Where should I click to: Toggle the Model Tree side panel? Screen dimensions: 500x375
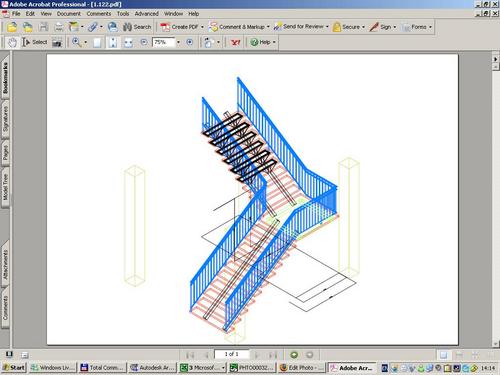point(5,187)
